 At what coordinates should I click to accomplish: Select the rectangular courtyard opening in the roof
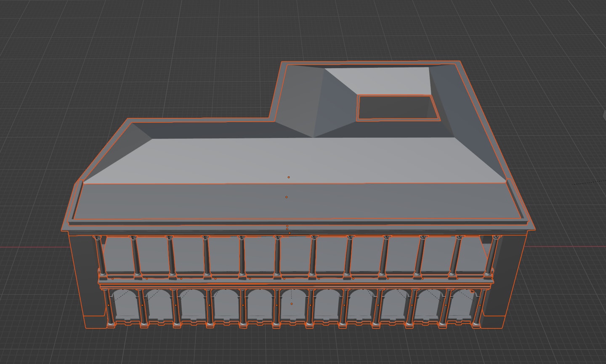click(x=398, y=108)
